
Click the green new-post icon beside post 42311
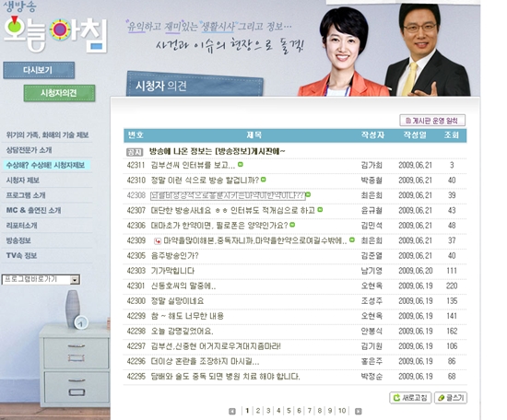[x=241, y=165]
